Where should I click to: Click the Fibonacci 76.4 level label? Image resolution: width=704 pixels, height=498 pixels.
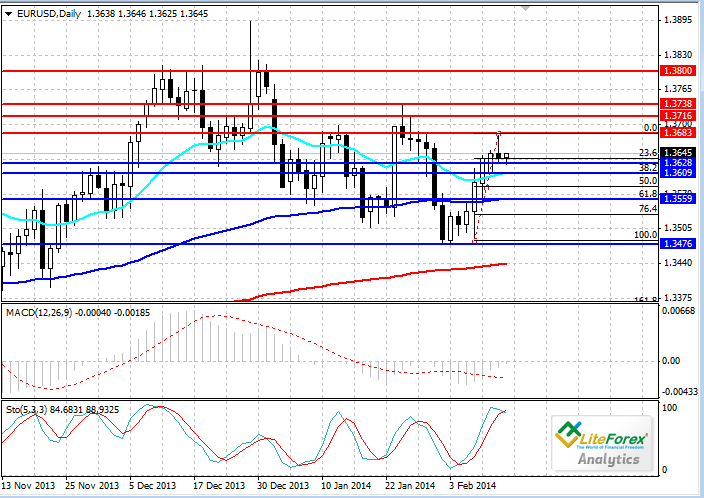(648, 209)
